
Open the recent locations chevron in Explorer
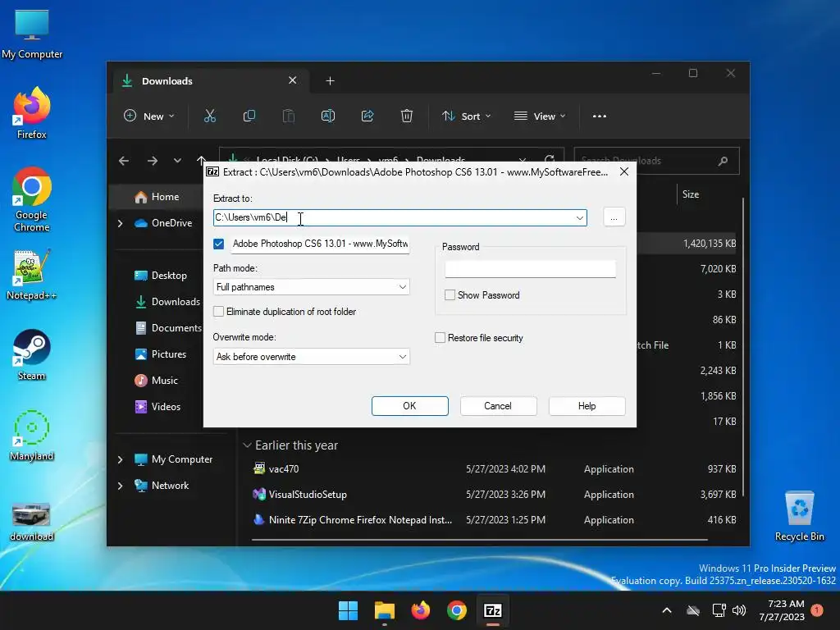177,161
